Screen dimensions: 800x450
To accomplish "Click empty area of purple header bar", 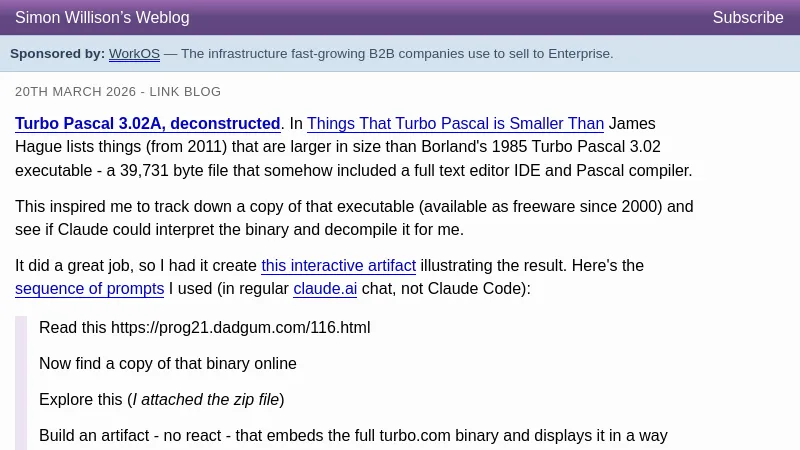I will [x=450, y=18].
